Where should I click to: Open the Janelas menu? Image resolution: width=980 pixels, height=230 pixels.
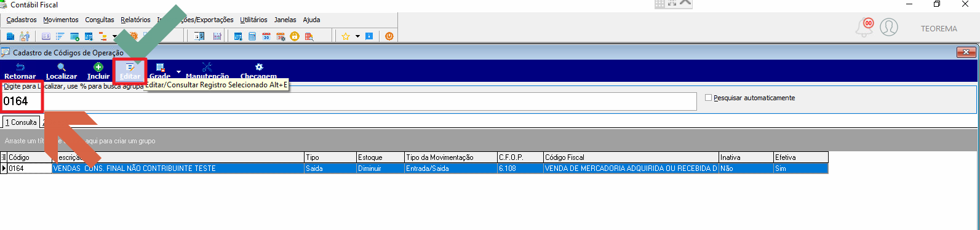[285, 20]
